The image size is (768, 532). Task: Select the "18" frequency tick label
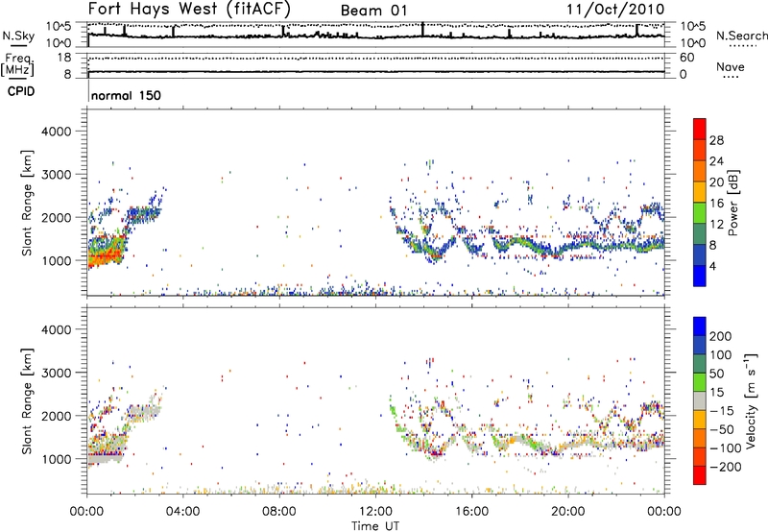click(63, 58)
